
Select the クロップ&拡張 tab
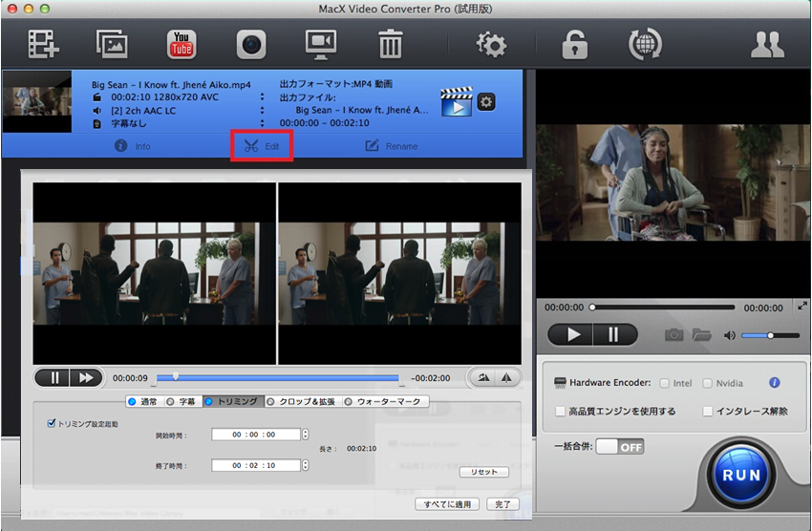303,402
